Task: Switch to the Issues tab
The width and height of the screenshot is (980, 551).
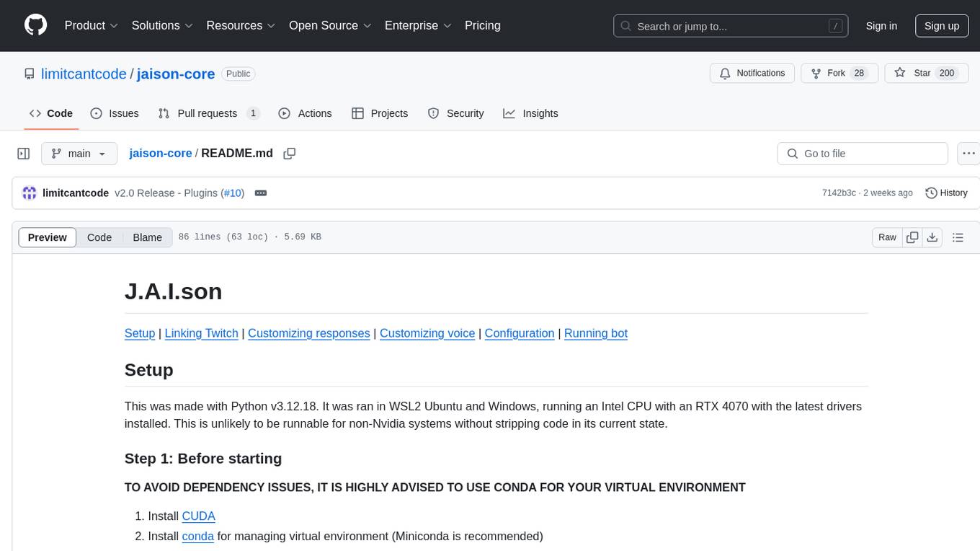Action: click(115, 113)
